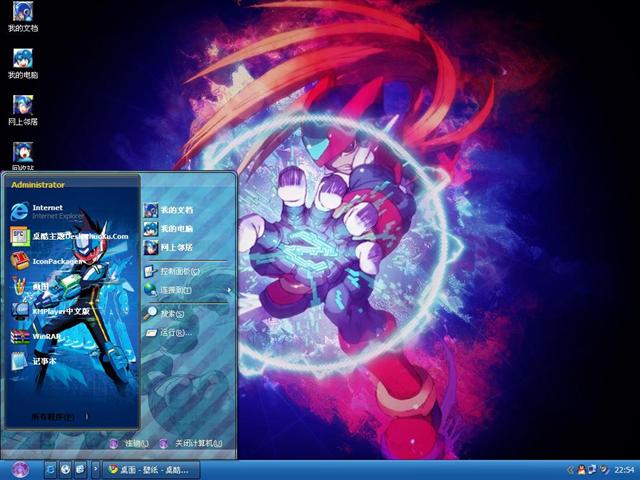This screenshot has width=640, height=480.
Task: Expand the quick launch overflow chevron
Action: click(x=96, y=469)
